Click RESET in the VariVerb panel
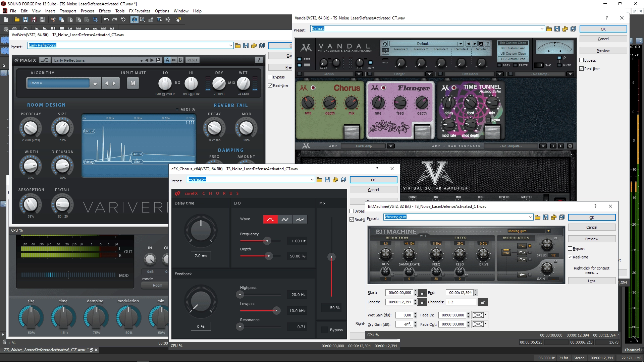This screenshot has width=644, height=362. click(x=193, y=60)
